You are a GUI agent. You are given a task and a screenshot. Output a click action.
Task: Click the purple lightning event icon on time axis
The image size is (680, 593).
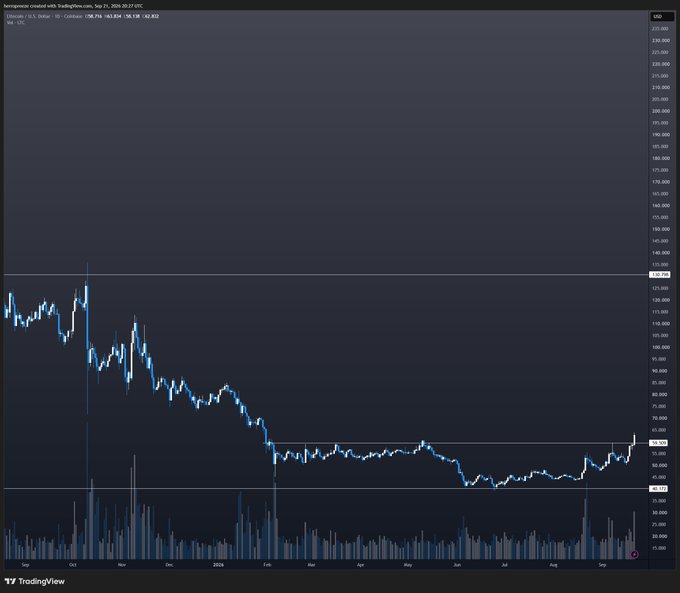[x=634, y=554]
